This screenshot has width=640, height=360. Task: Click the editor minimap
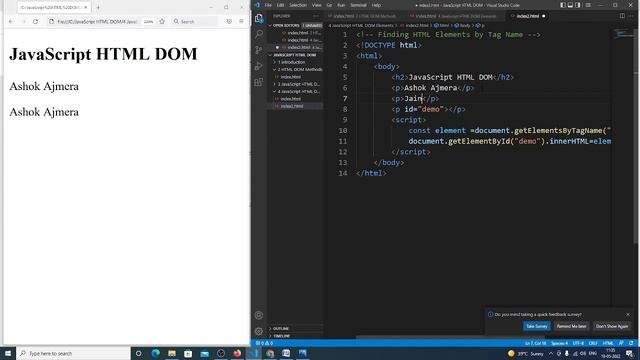pyautogui.click(x=623, y=34)
